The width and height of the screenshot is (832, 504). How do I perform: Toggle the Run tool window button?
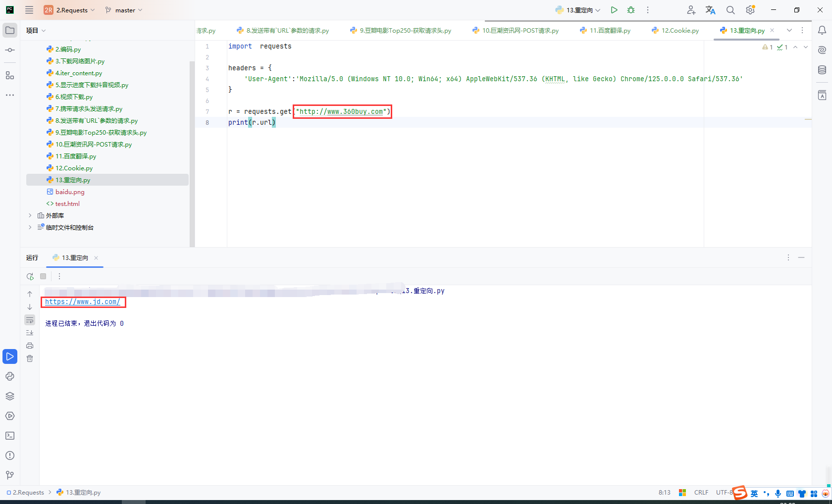[x=10, y=356]
